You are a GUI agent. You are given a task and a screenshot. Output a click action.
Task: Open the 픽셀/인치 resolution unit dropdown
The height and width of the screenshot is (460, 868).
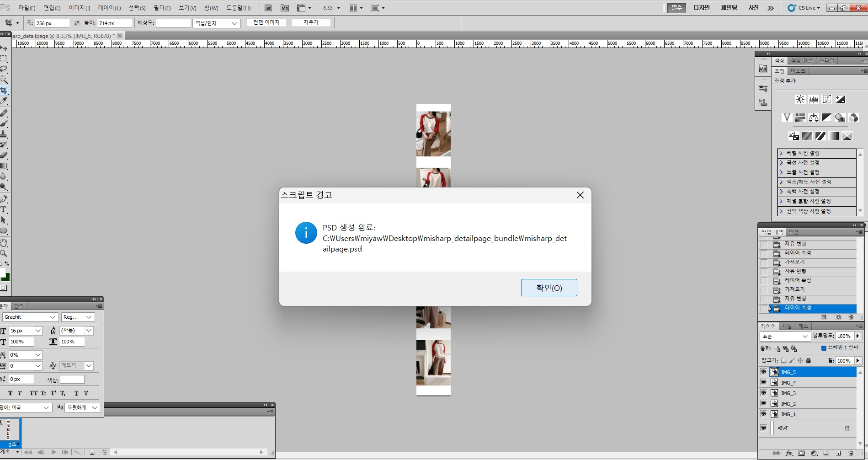point(216,23)
